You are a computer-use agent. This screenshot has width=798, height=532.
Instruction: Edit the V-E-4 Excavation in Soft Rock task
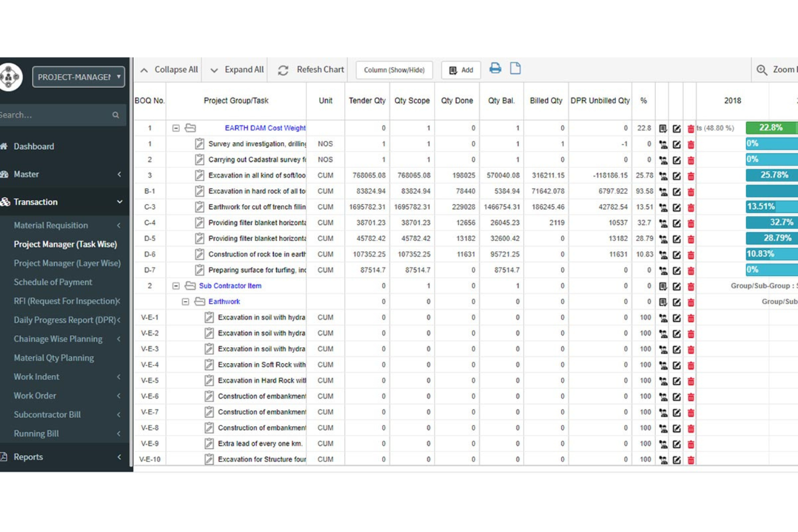click(677, 365)
